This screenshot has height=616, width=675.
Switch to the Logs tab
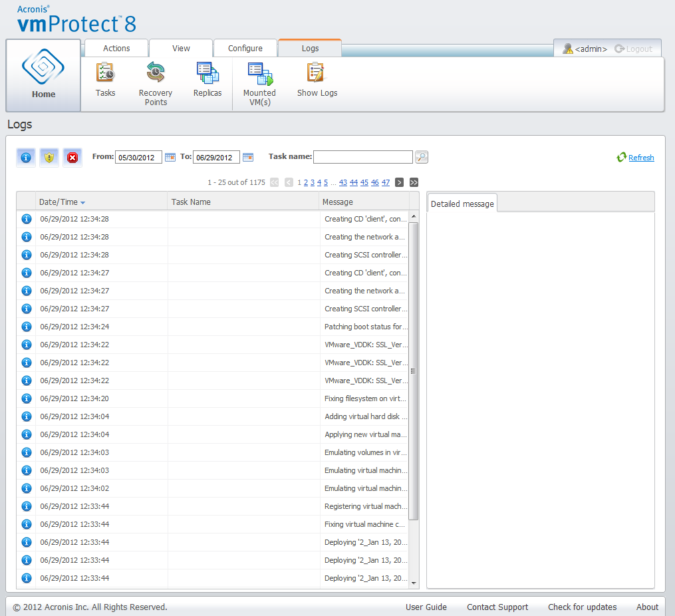coord(310,48)
